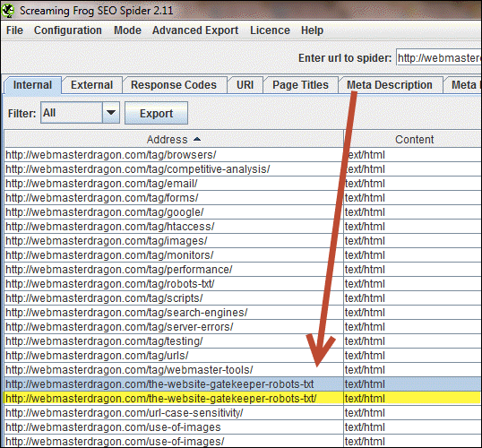
Task: Switch to the Response Codes tab
Action: pos(174,85)
